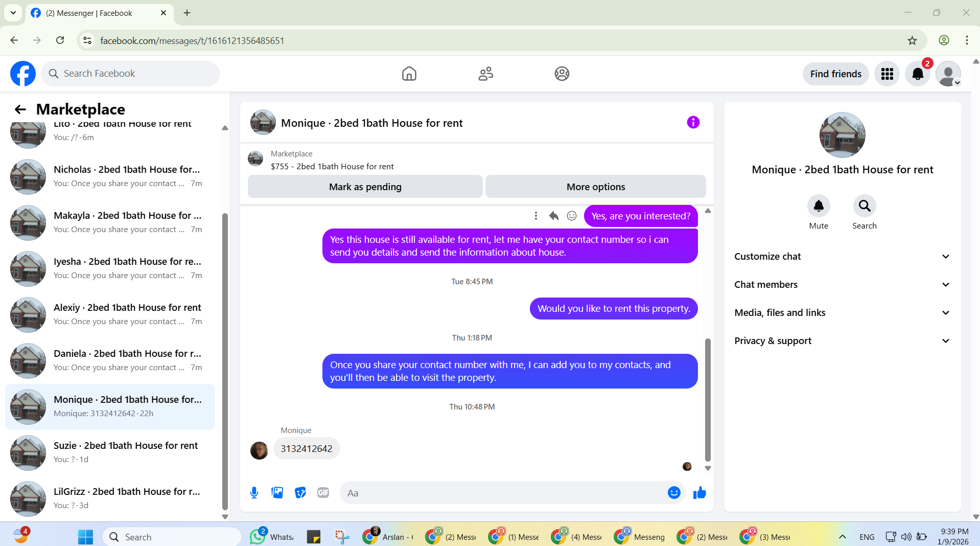Select the Monique conversation row
This screenshot has height=546, width=980.
click(x=110, y=406)
